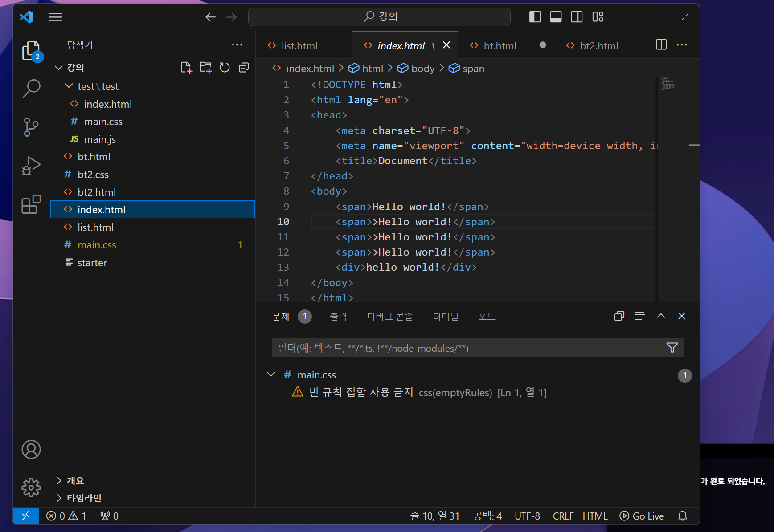Create a new file in the explorer
Viewport: 774px width, 532px height.
click(x=186, y=68)
